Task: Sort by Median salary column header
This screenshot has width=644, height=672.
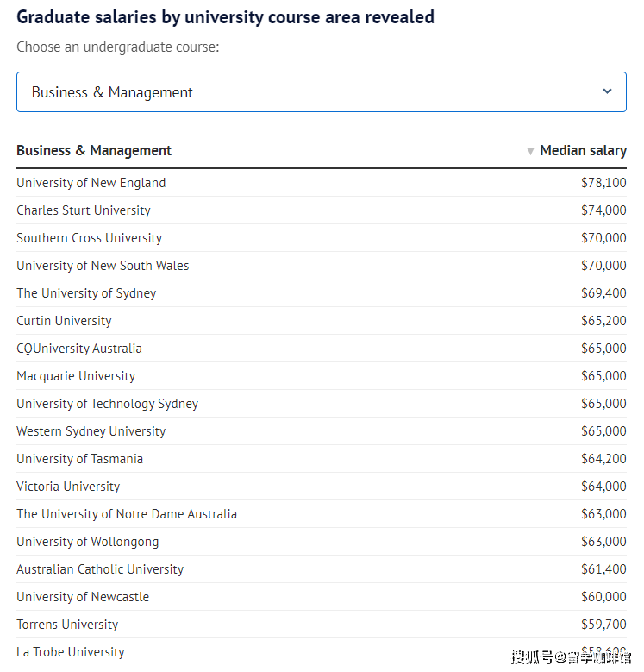Action: 583,150
